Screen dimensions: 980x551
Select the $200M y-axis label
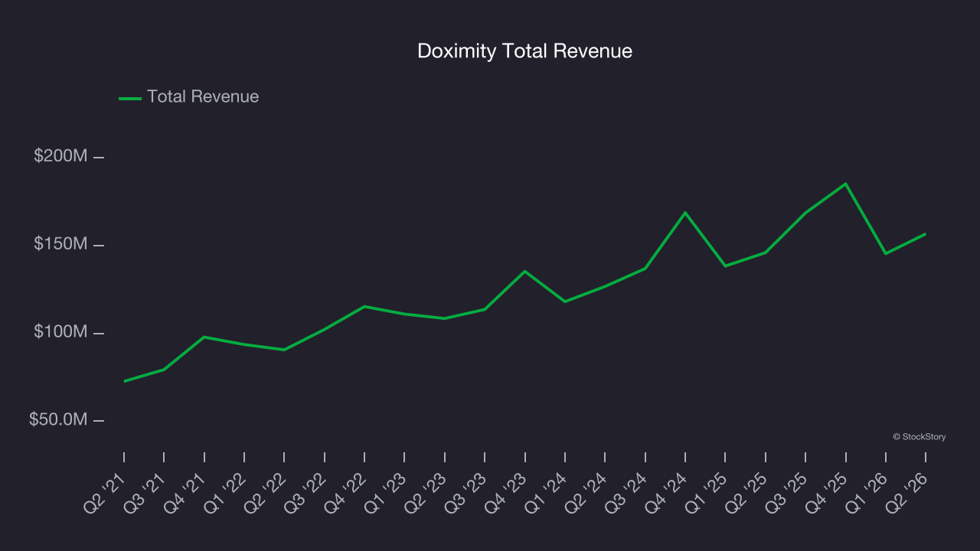pyautogui.click(x=60, y=156)
